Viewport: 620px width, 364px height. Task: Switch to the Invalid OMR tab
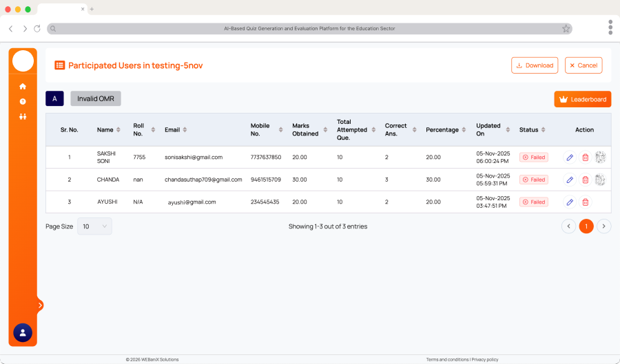tap(95, 98)
